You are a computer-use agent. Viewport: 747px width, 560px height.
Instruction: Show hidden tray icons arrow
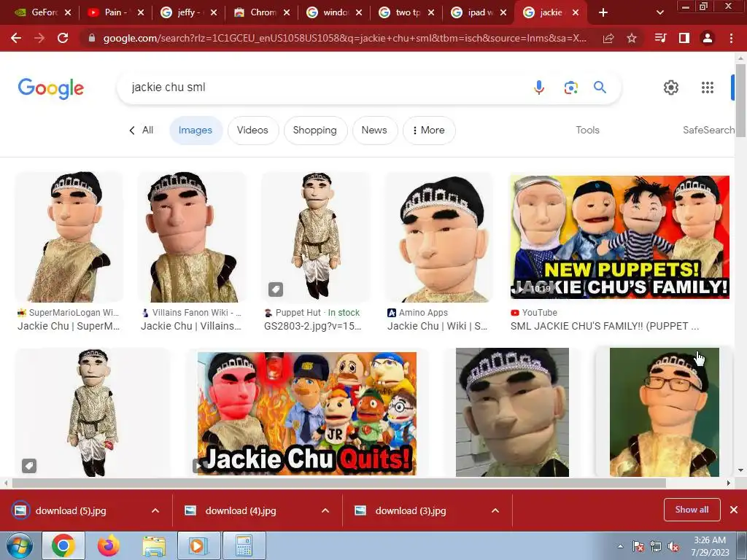620,547
